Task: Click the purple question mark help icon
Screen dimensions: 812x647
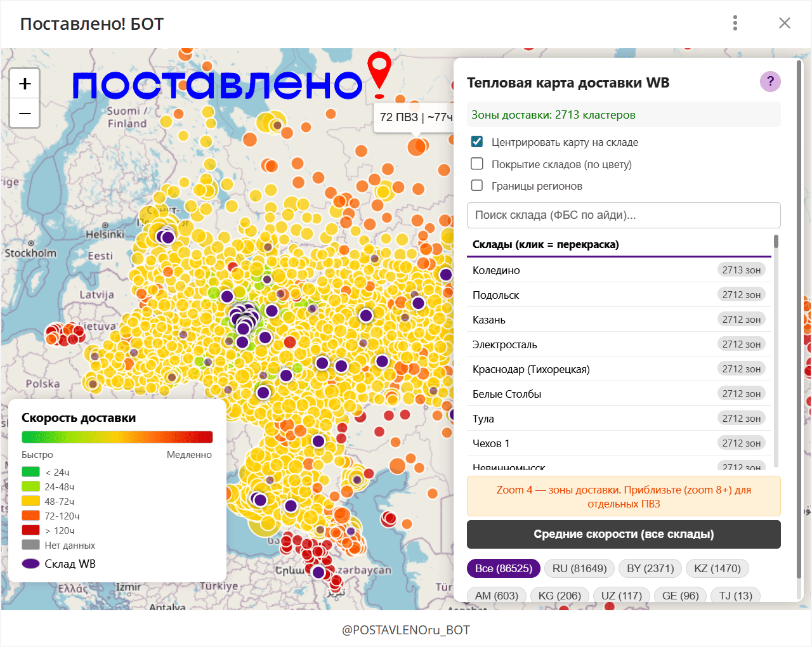Action: (770, 81)
